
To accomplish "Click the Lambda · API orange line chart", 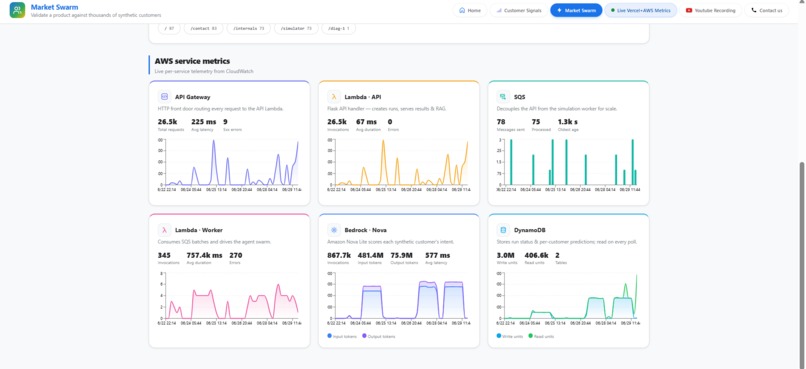I will (x=399, y=164).
